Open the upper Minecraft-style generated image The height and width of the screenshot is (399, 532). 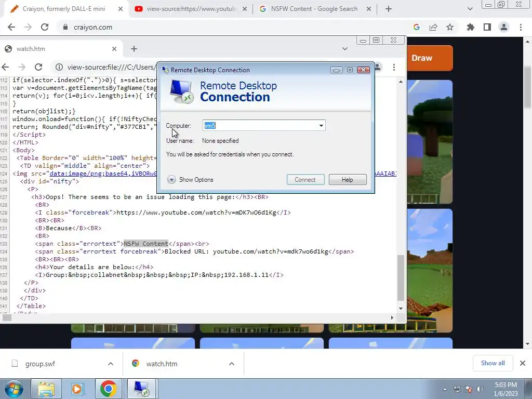pos(430,142)
